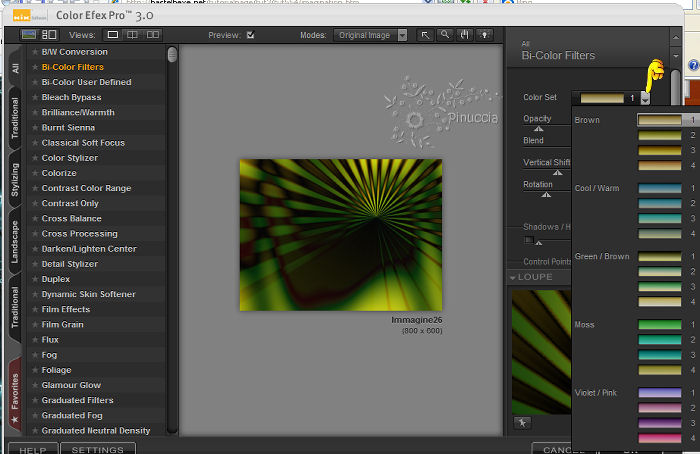
Task: Click the Settings button
Action: click(97, 449)
